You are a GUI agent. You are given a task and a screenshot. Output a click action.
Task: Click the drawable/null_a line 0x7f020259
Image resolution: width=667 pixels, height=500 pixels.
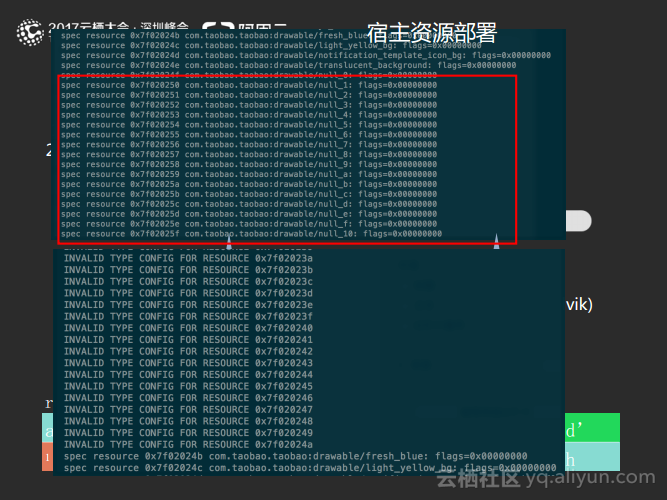[x=249, y=174]
